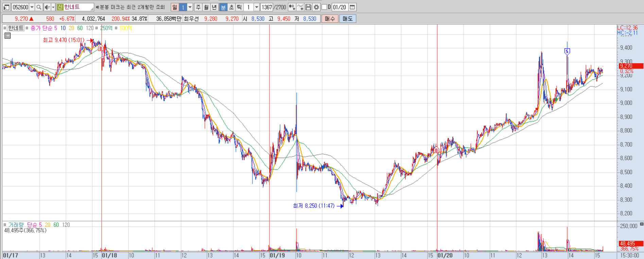
Task: Open the minute interval dropdown arrow
Action: pyautogui.click(x=257, y=7)
